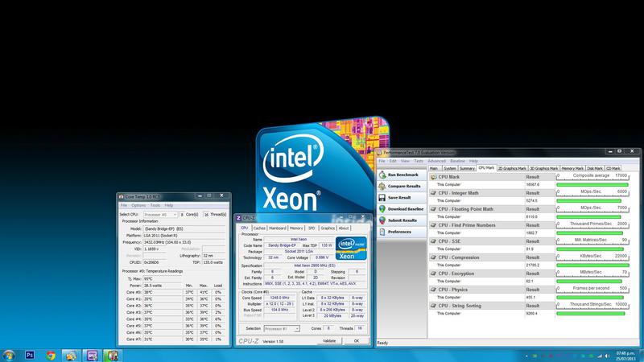Click the CPU - Compression chip icon

[433, 257]
